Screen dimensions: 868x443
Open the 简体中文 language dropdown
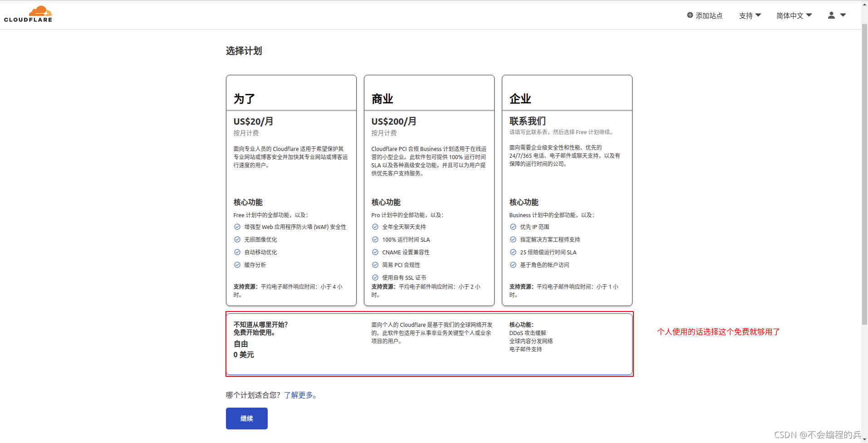coord(794,15)
